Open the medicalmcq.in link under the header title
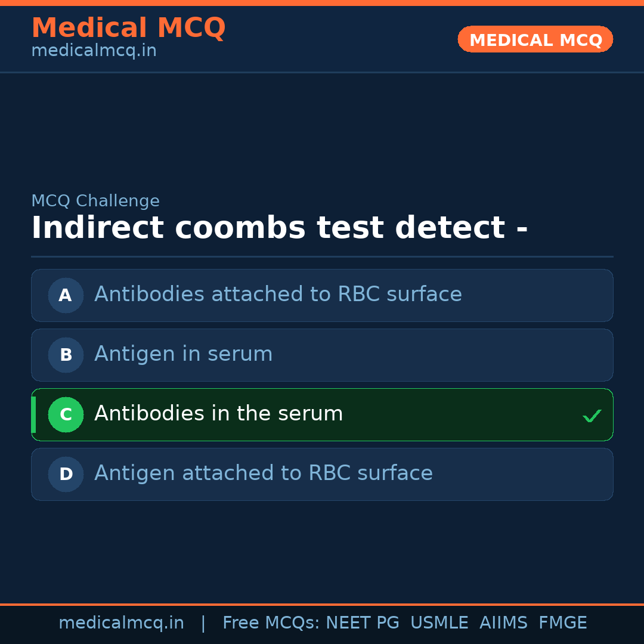Screen dimensions: 644x644 coord(94,51)
